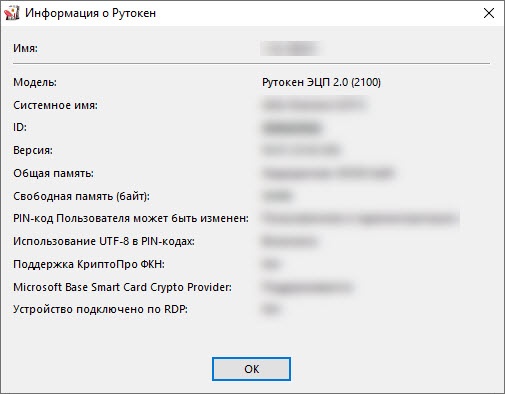Click the blurred value next to ID
This screenshot has width=505, height=394.
(292, 128)
